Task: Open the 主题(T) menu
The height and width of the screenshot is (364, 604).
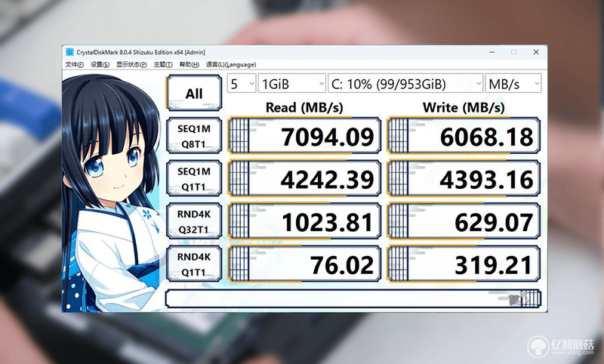Action: 163,64
